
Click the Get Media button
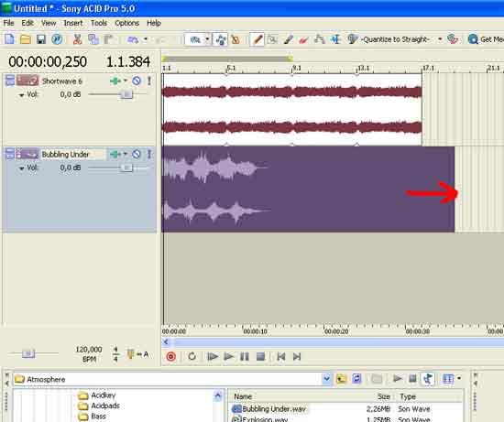(486, 39)
